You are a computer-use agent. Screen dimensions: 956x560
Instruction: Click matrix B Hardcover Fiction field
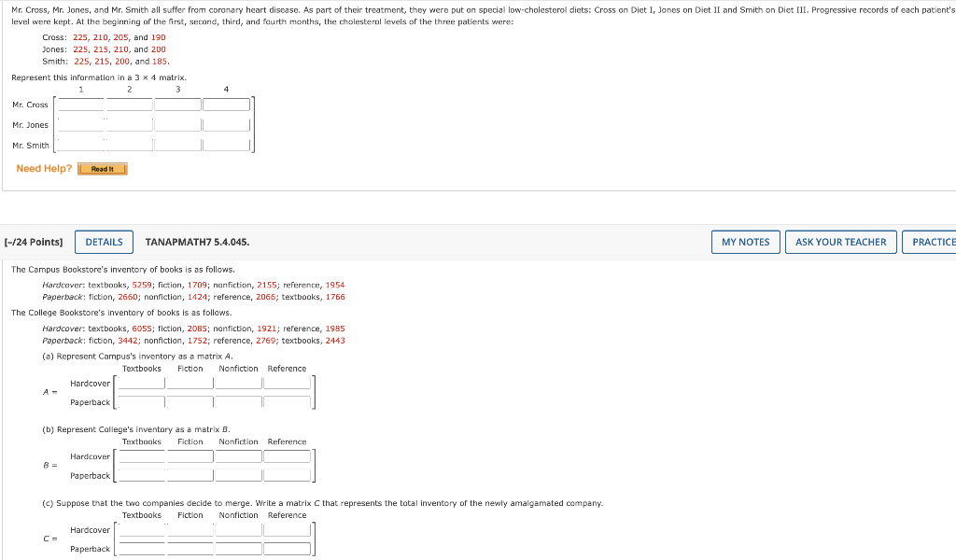(x=190, y=456)
